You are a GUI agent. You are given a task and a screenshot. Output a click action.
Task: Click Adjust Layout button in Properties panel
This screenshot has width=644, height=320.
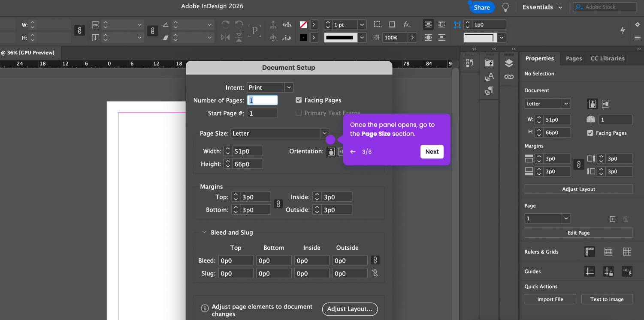579,189
